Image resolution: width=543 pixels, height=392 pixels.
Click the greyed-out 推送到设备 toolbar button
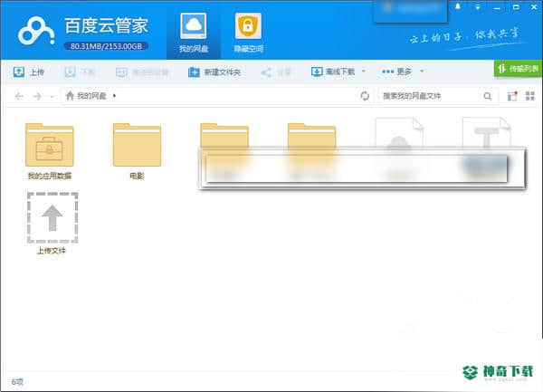tap(142, 72)
